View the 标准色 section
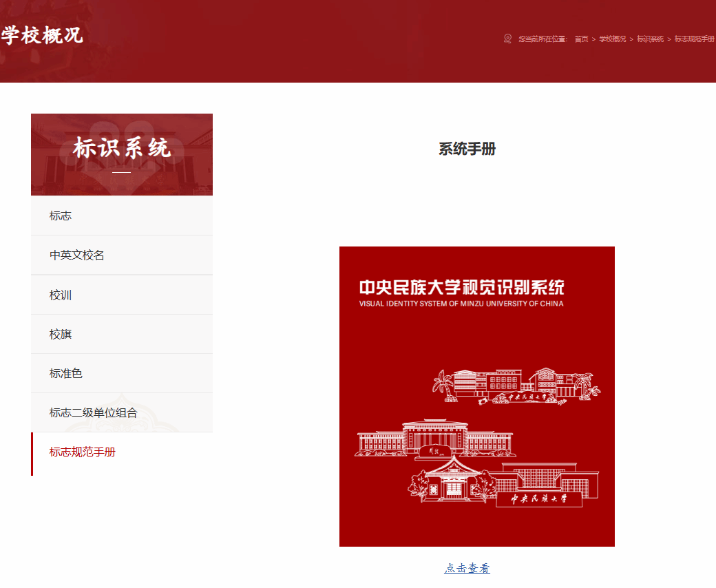This screenshot has width=716, height=588. pos(66,373)
